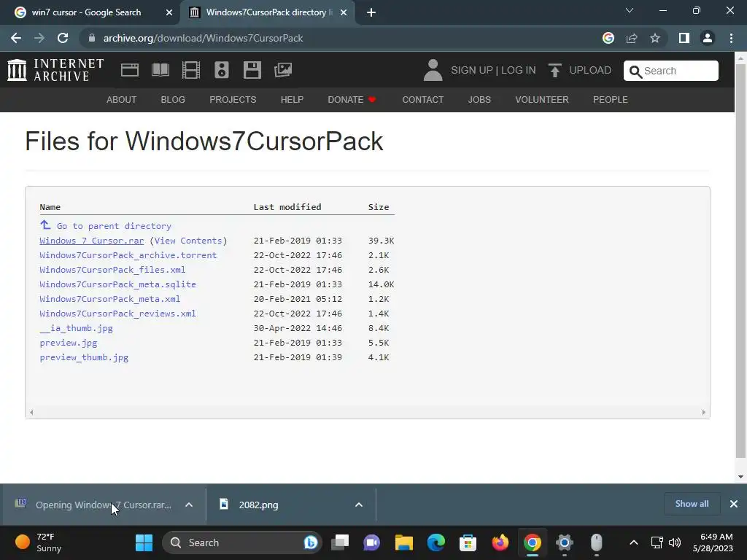Close the Windows7CursorPack directory tab

pyautogui.click(x=344, y=12)
